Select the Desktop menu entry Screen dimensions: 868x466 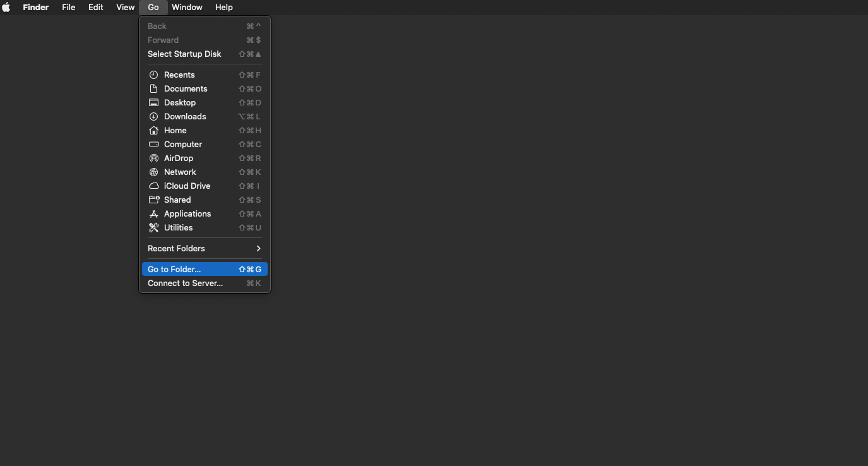(x=205, y=103)
